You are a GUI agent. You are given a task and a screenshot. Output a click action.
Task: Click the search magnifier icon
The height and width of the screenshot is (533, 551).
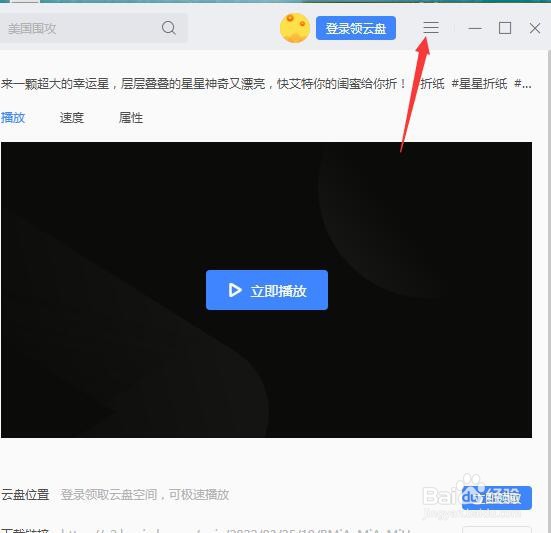pyautogui.click(x=169, y=28)
